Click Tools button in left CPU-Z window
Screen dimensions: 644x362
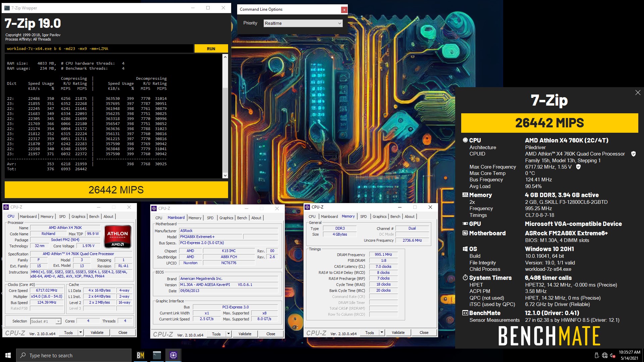[x=68, y=333]
